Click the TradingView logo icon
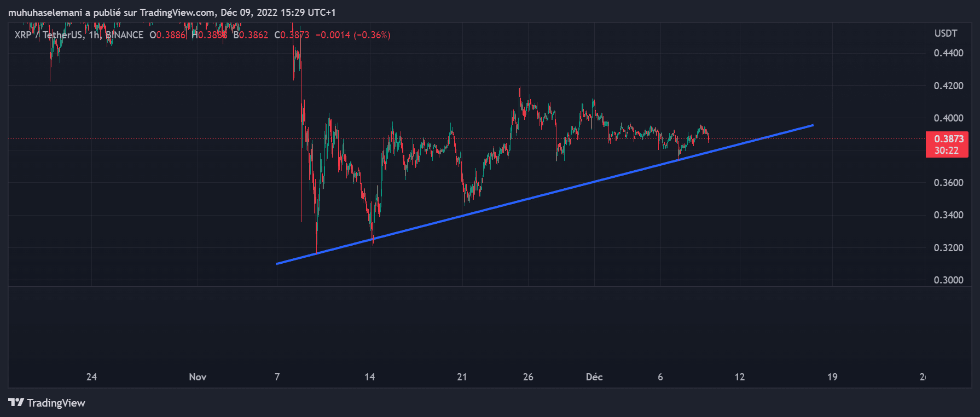This screenshot has width=980, height=417. point(16,403)
